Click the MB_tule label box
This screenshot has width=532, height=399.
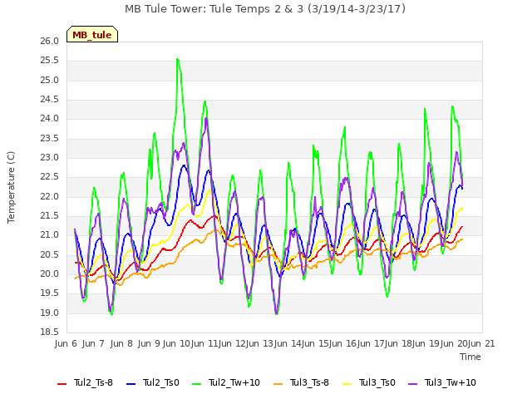pyautogui.click(x=92, y=34)
